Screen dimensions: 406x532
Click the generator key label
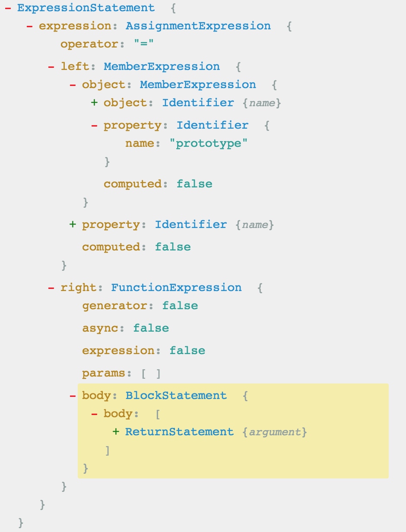(114, 306)
